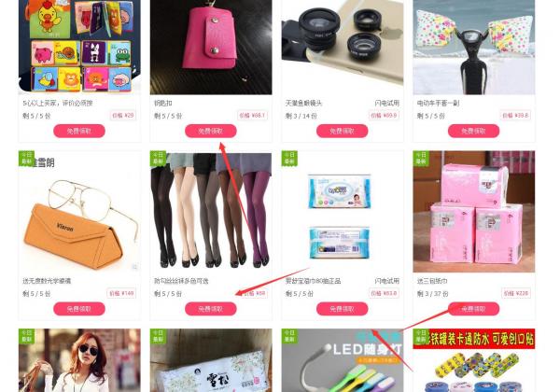The height and width of the screenshot is (392, 560).
Task: Click the green badge on the sunglasses woman image
Action: 26,336
